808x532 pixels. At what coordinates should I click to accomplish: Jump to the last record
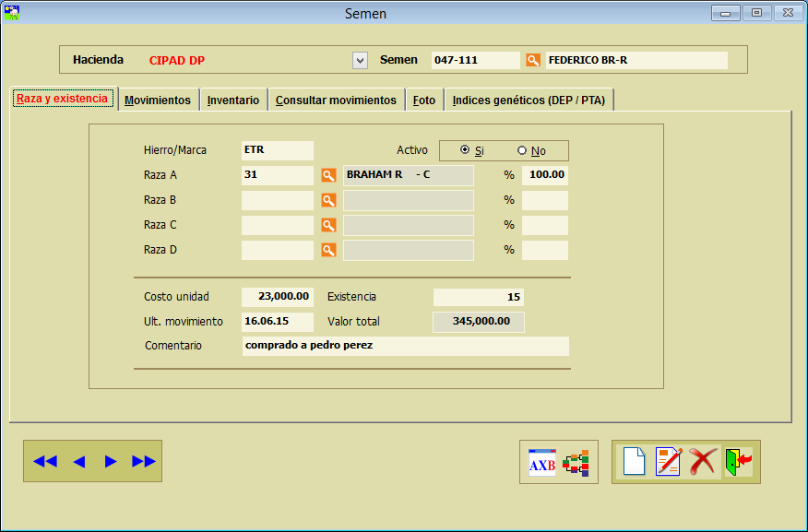coord(143,461)
